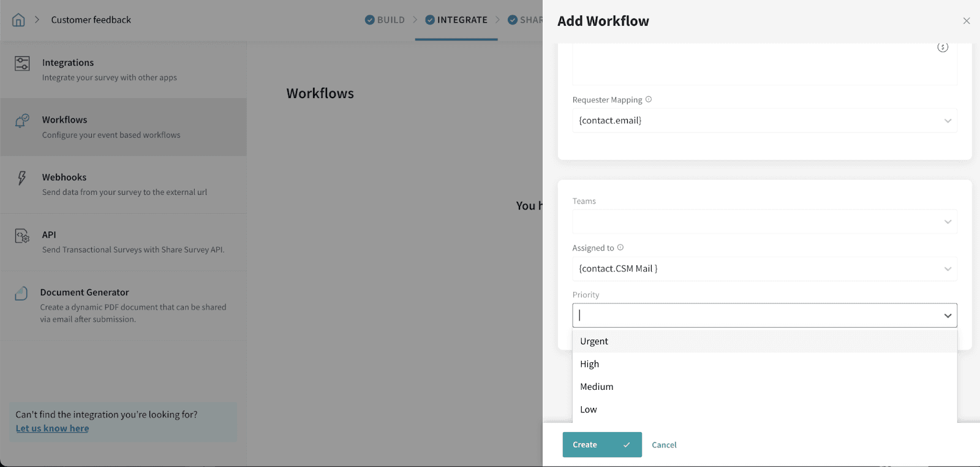Open the INTEGRATE tab
The width and height of the screenshot is (980, 467).
456,20
